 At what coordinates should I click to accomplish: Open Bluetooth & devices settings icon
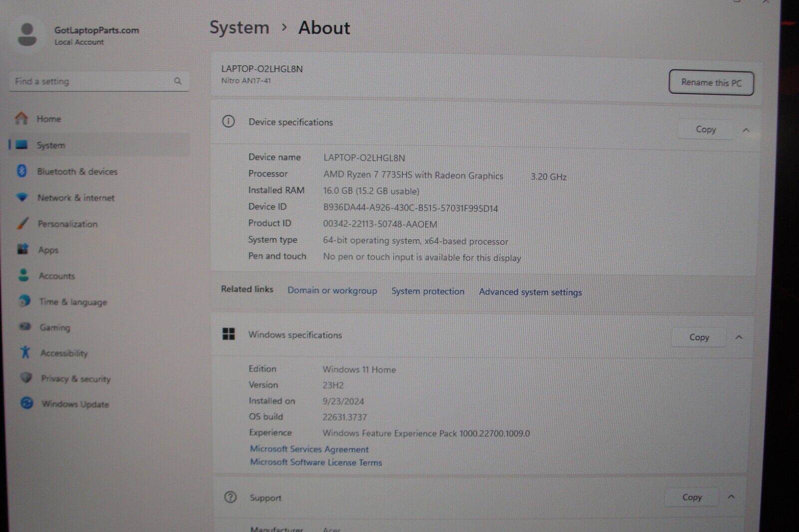tap(21, 171)
